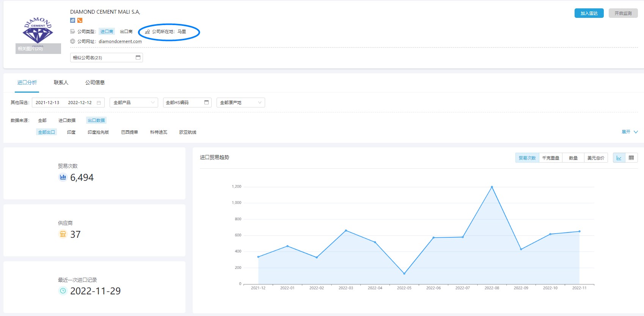Select data source 出口数据
The height and width of the screenshot is (316, 644).
[96, 120]
